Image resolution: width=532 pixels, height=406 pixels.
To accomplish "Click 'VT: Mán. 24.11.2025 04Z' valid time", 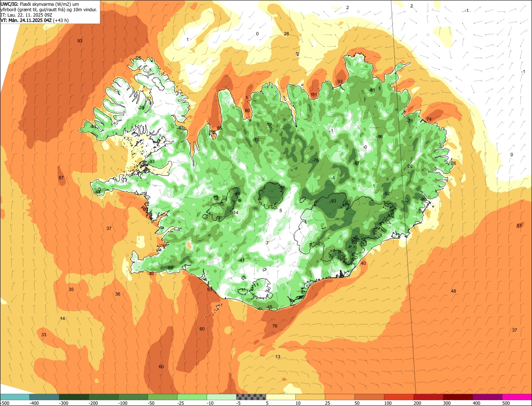I will [26, 20].
